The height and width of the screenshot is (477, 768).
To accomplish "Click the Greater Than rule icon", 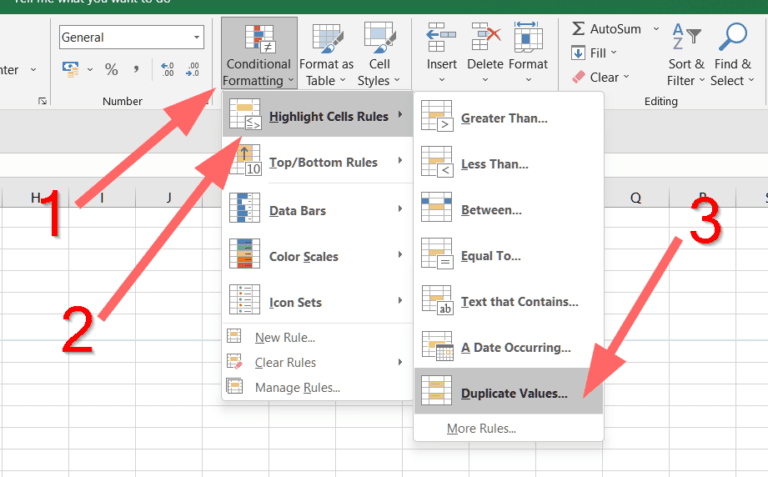I will pyautogui.click(x=437, y=116).
